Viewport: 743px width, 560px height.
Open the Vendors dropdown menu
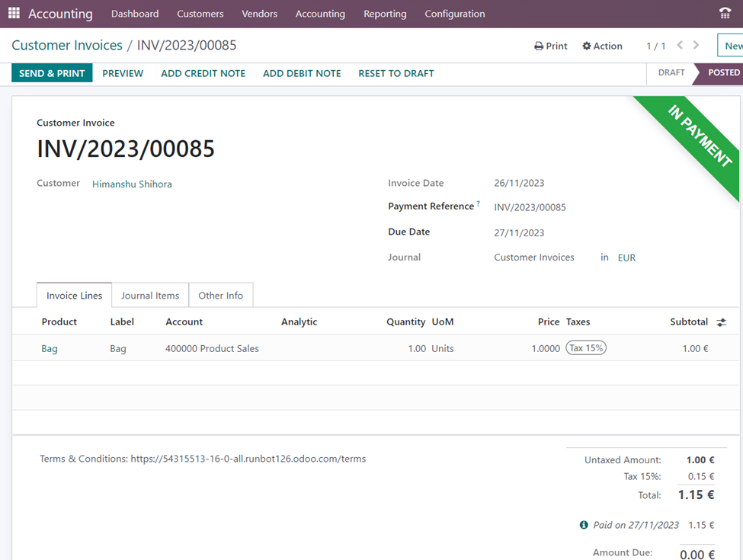click(x=259, y=14)
